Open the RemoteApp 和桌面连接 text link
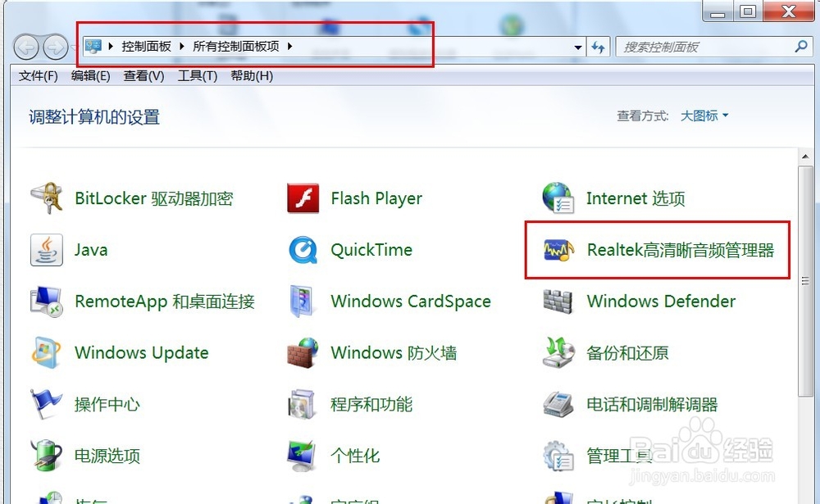The height and width of the screenshot is (504, 820). coord(165,302)
